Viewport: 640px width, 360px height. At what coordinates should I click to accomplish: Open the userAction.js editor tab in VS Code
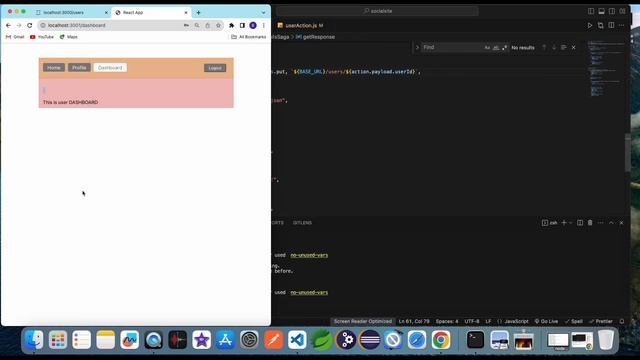[x=301, y=25]
